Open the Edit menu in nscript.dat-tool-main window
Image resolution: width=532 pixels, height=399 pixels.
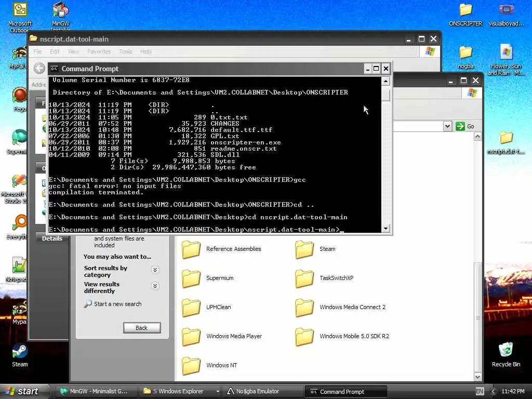pyautogui.click(x=55, y=51)
